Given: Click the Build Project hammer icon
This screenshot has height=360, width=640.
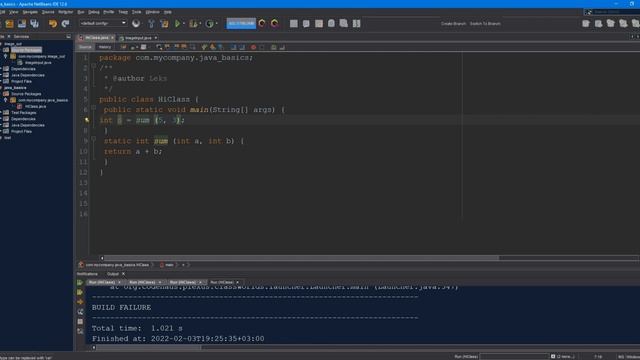Looking at the screenshot, I should pyautogui.click(x=151, y=24).
